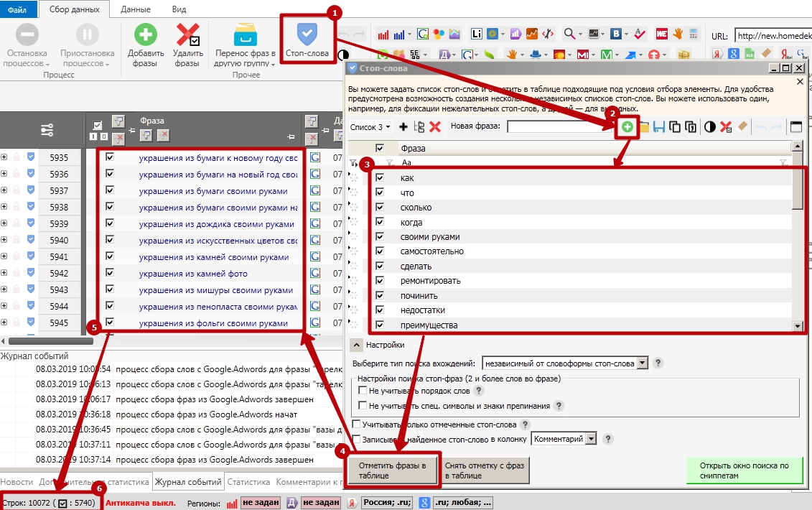Click the Добавить фразы green plus icon

click(146, 35)
